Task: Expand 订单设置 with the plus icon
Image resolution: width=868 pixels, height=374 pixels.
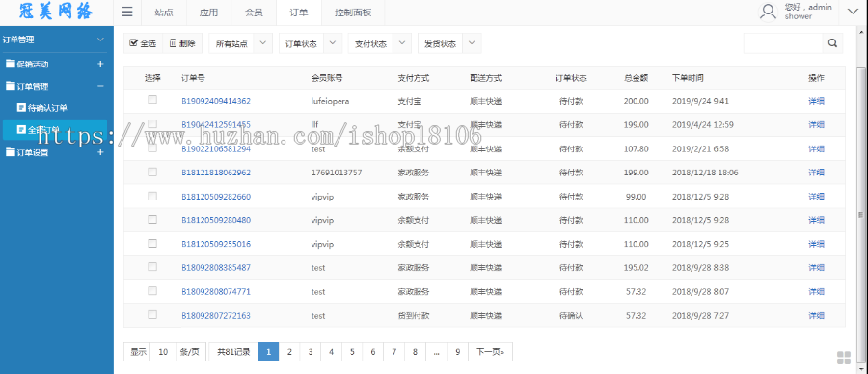Action: (100, 152)
